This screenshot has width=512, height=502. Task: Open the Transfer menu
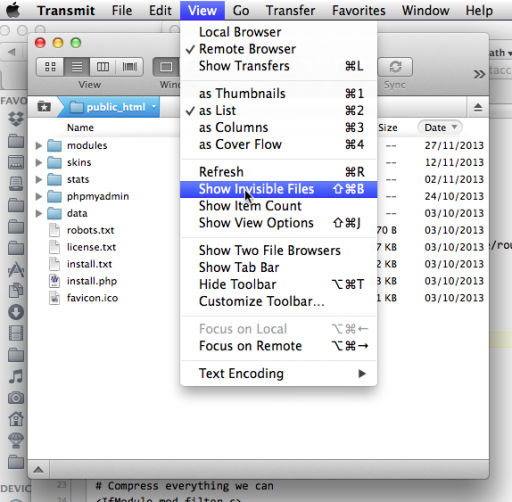pos(290,10)
